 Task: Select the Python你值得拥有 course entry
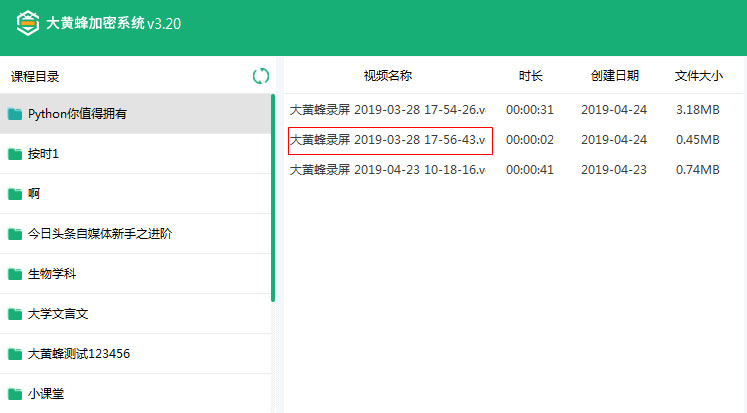click(x=77, y=114)
